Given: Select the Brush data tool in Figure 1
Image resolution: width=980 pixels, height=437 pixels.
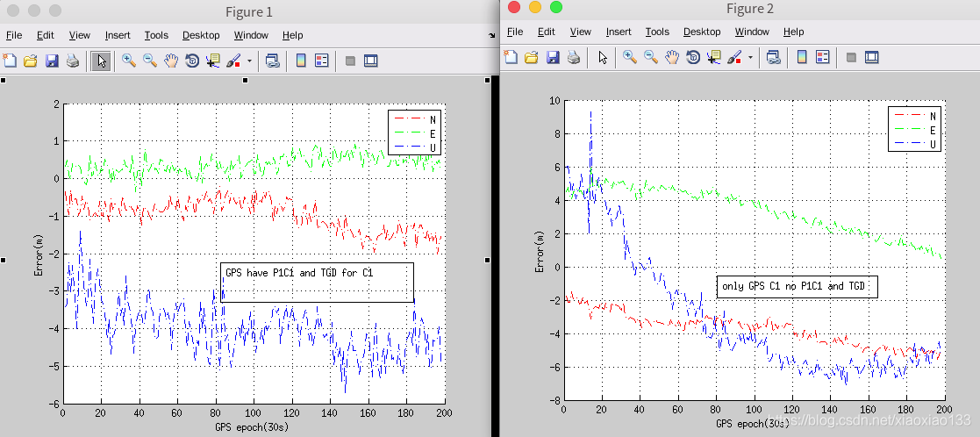Looking at the screenshot, I should 233,60.
